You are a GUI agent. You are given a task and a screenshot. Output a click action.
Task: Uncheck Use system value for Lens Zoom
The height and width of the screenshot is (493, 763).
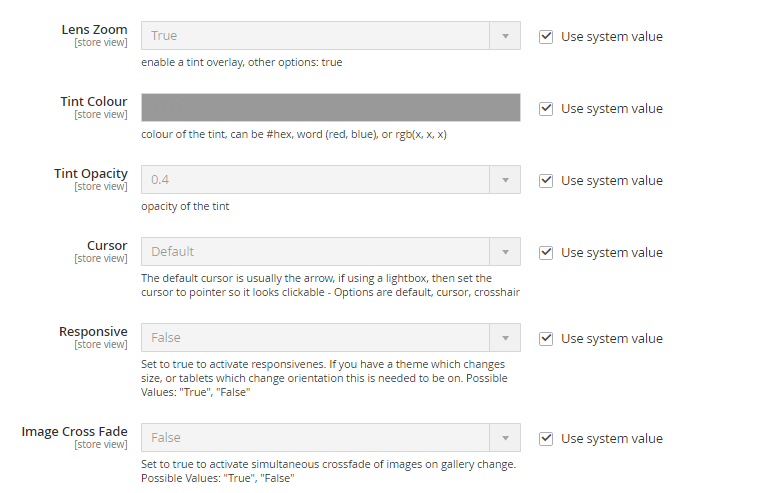(x=546, y=37)
